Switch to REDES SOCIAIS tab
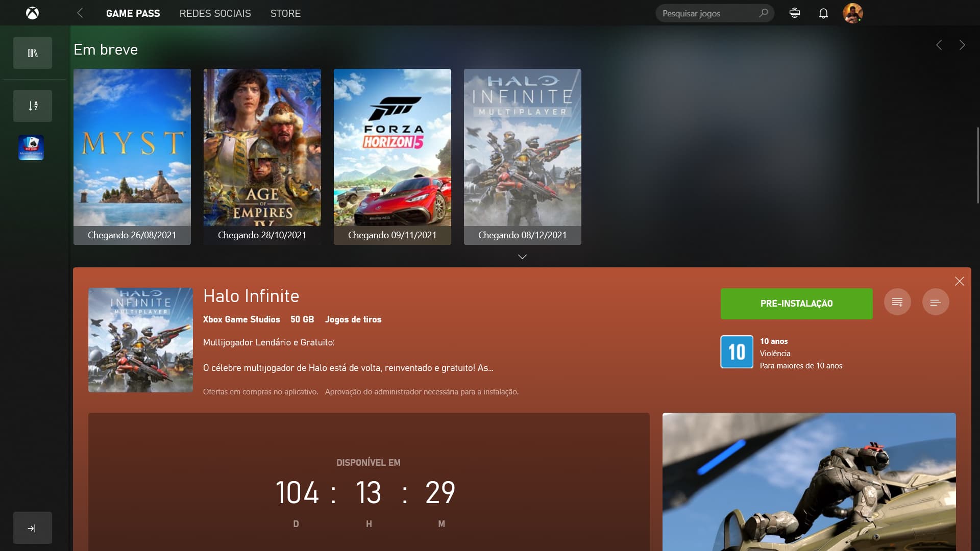This screenshot has width=980, height=551. [215, 13]
